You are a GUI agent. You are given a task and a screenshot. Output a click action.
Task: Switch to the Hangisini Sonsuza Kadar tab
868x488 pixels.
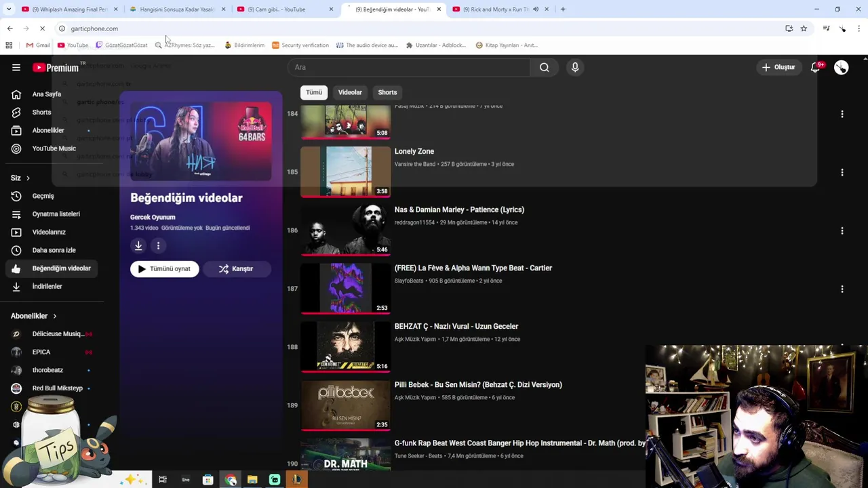click(177, 9)
